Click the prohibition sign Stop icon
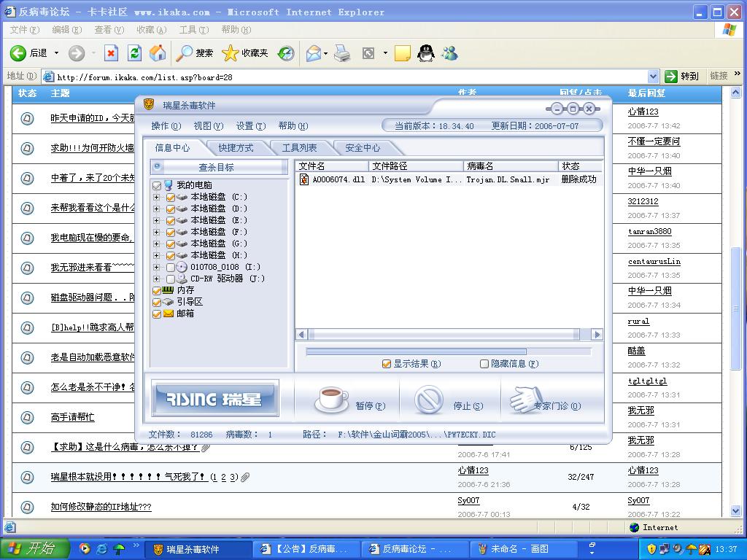Viewport: 747px width, 560px height. pyautogui.click(x=429, y=400)
